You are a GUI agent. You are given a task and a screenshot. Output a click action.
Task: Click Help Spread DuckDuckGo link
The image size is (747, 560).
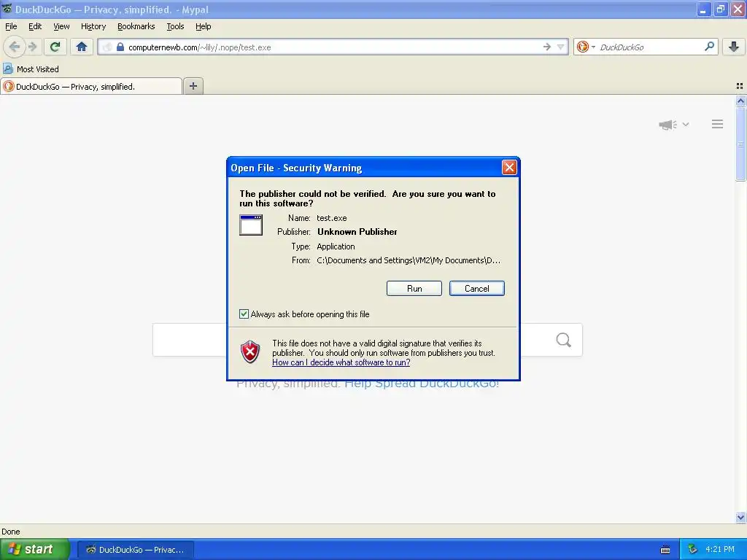422,384
